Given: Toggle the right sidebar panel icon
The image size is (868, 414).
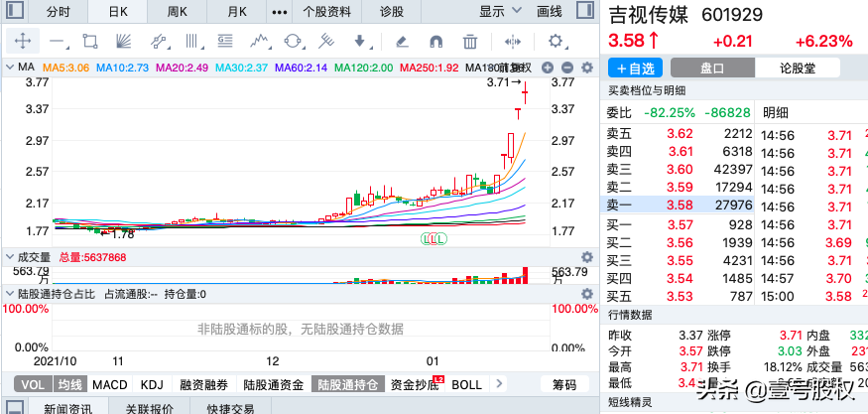Looking at the screenshot, I should [x=584, y=11].
